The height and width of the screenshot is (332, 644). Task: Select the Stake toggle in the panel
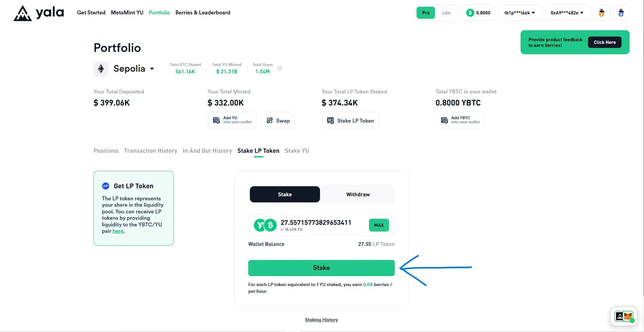285,194
